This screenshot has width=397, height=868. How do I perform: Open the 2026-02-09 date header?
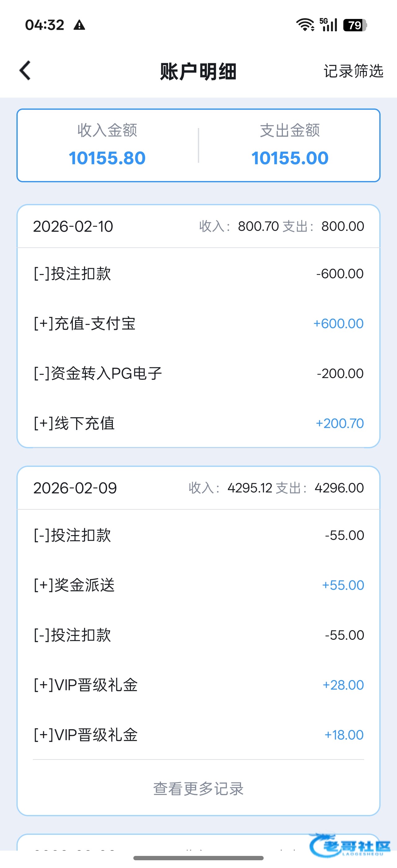point(75,488)
